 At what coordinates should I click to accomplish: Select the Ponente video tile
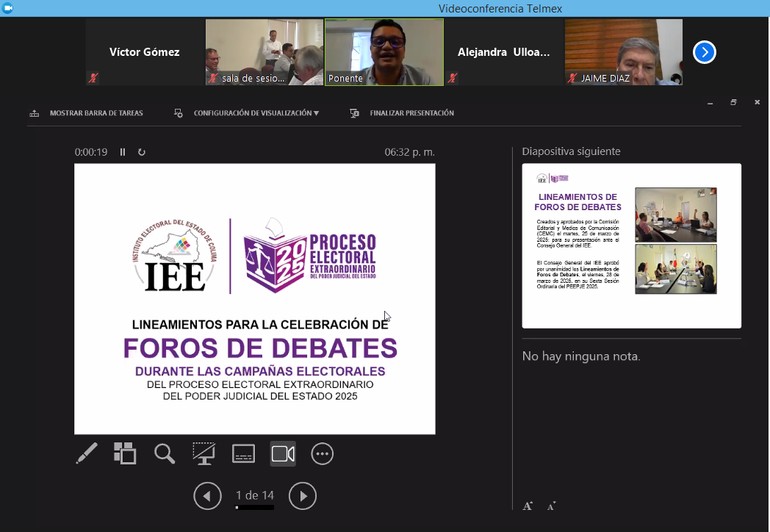pos(384,52)
